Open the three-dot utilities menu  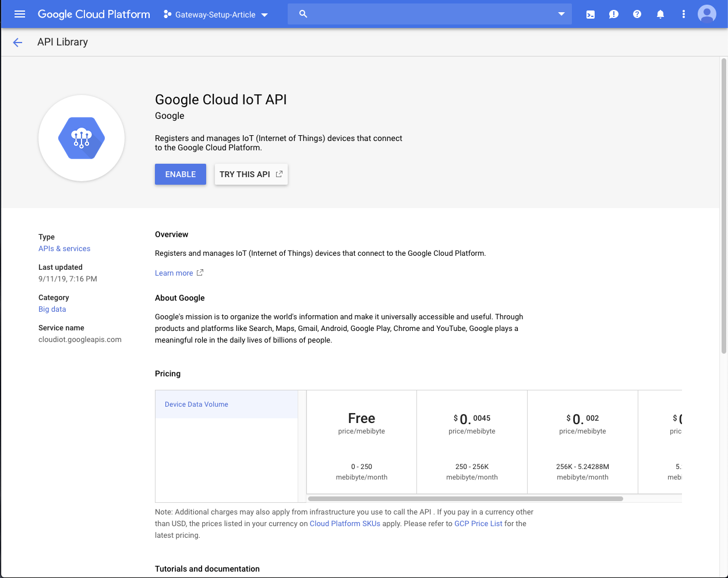683,14
